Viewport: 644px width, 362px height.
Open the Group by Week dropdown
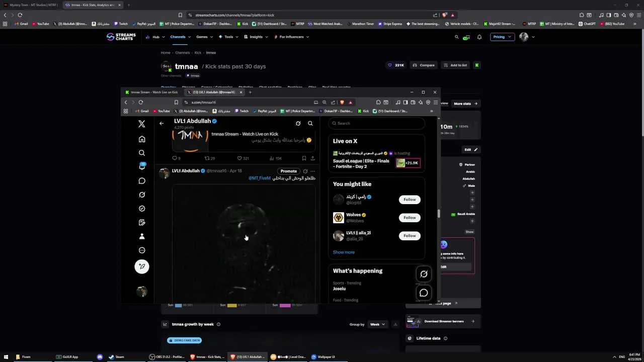pos(377,324)
